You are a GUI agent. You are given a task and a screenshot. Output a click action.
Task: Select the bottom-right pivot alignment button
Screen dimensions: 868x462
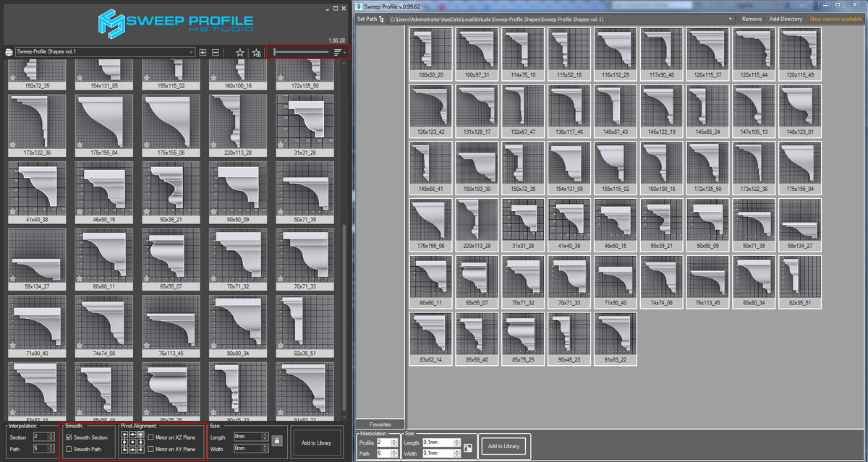[140, 450]
